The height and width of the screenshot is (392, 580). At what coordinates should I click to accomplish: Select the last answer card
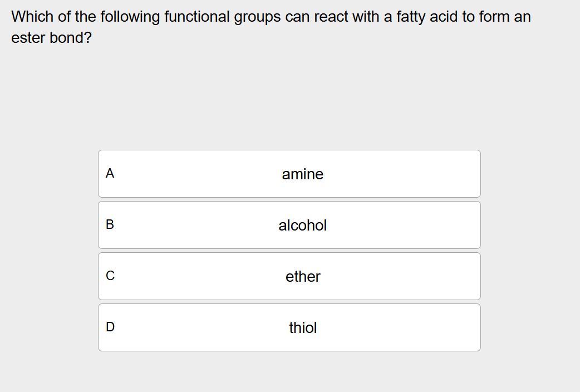click(289, 327)
